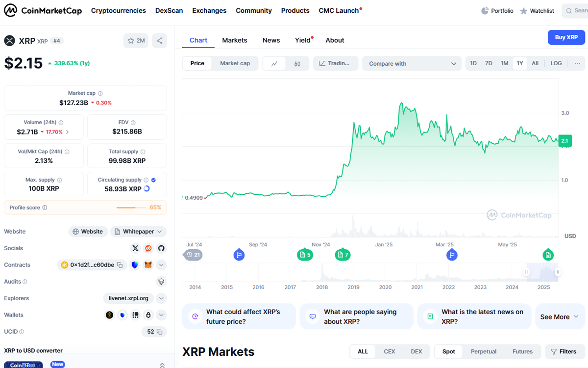This screenshot has width=588, height=368.
Task: Open XRP GitHub social icon
Action: coord(161,248)
